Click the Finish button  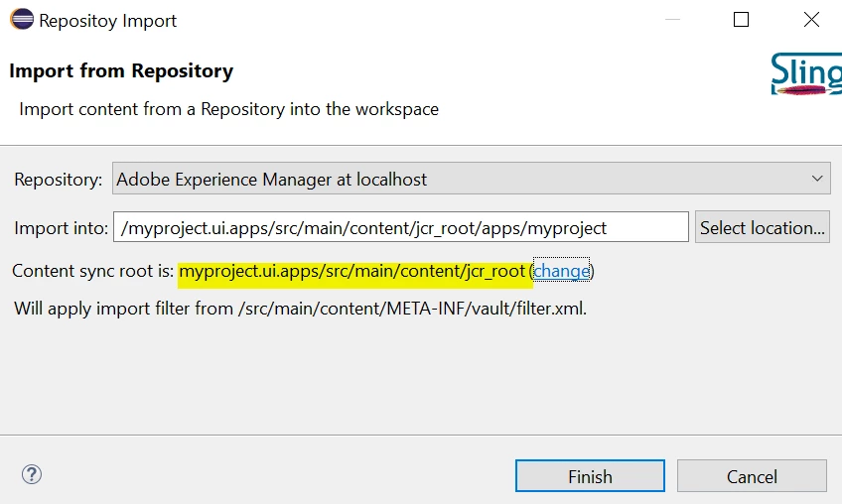[x=590, y=475]
